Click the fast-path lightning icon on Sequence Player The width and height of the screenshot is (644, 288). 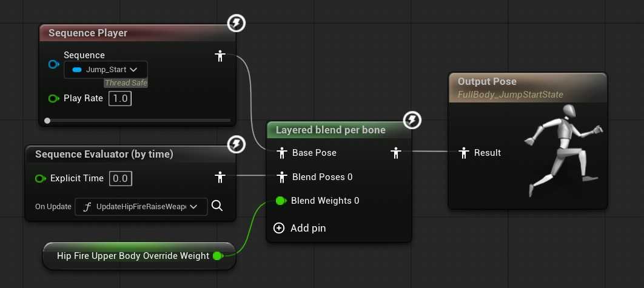tap(236, 24)
